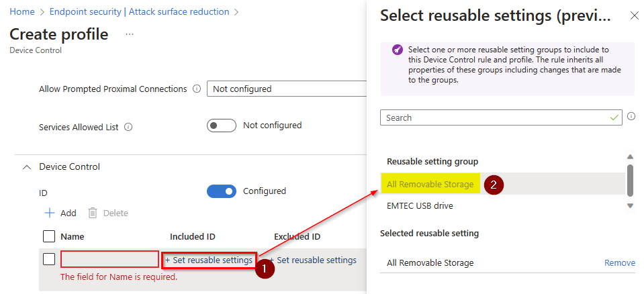Click the plus Add icon
The height and width of the screenshot is (294, 644).
49,213
